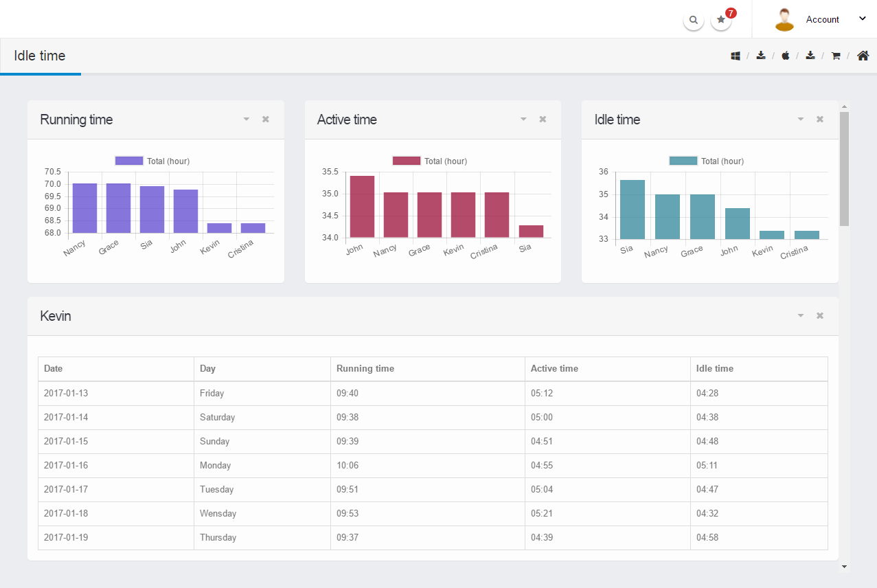Click the search magnifier icon
The image size is (877, 588).
694,20
